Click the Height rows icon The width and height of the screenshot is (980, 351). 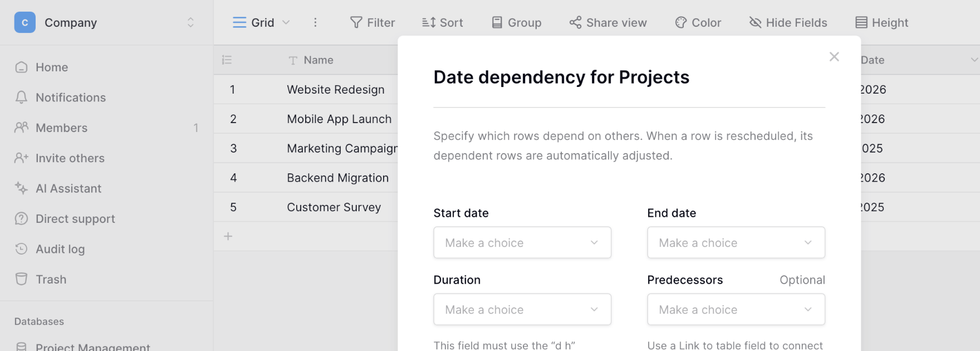[x=861, y=23]
